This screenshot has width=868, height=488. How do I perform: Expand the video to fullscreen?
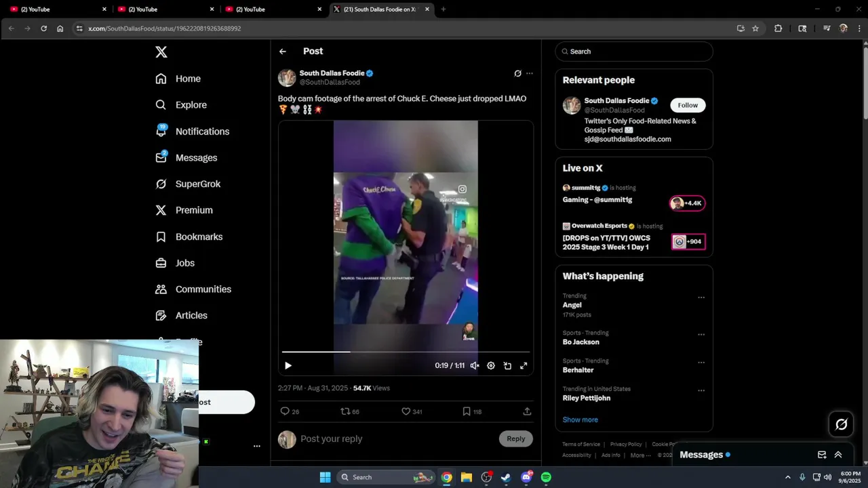point(524,365)
